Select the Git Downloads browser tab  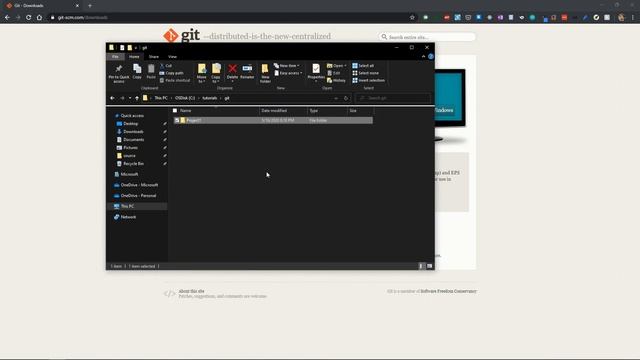[43, 6]
